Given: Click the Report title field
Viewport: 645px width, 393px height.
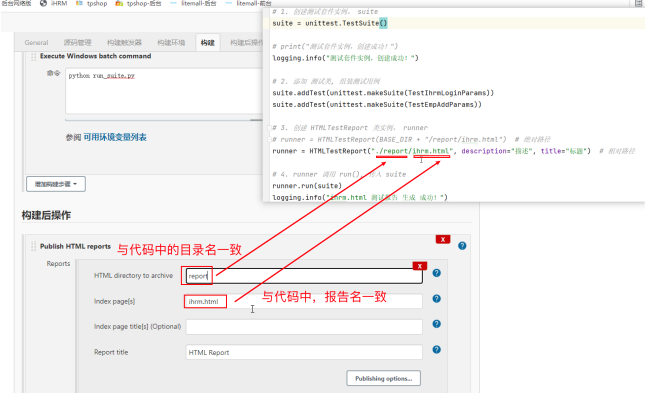Looking at the screenshot, I should pyautogui.click(x=304, y=352).
